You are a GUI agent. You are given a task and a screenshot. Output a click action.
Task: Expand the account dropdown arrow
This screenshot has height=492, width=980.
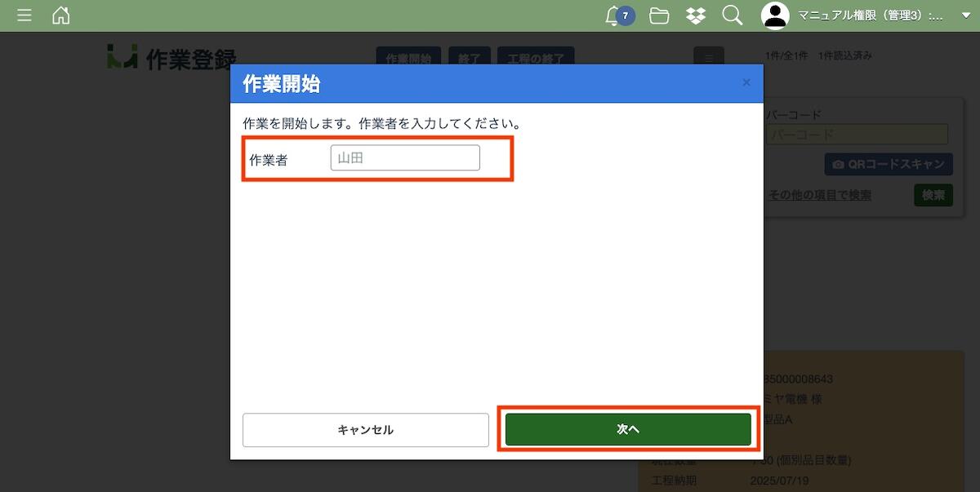[965, 16]
